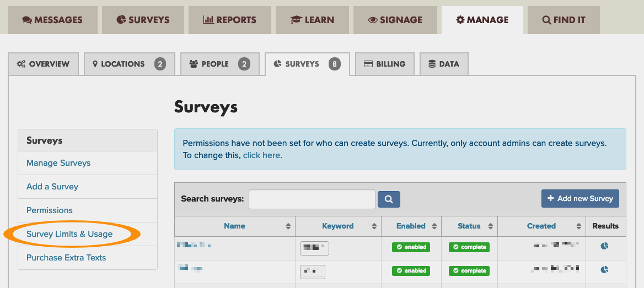Open Survey Limits & Usage link
The image size is (644, 288).
[x=69, y=234]
